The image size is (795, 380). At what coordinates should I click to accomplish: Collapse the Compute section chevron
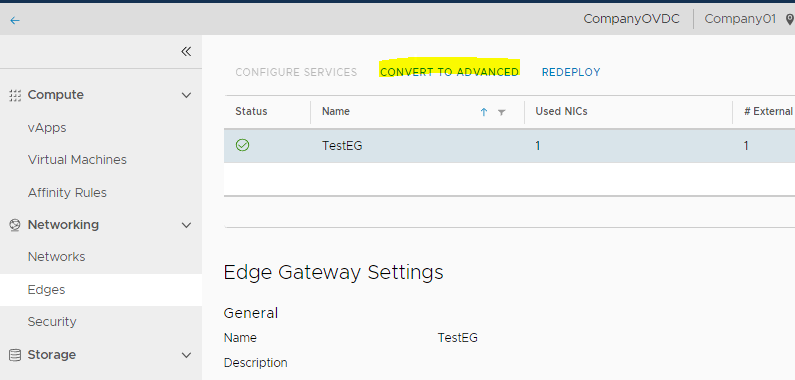(187, 95)
